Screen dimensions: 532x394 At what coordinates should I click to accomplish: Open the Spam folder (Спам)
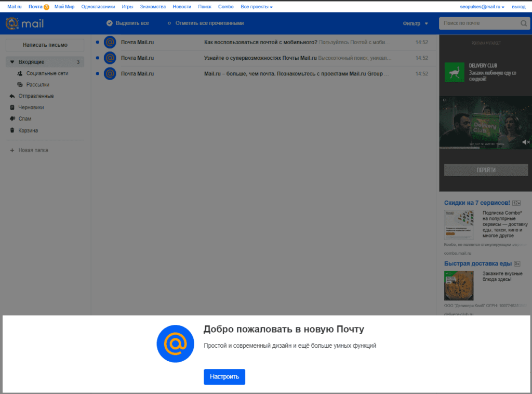click(25, 119)
